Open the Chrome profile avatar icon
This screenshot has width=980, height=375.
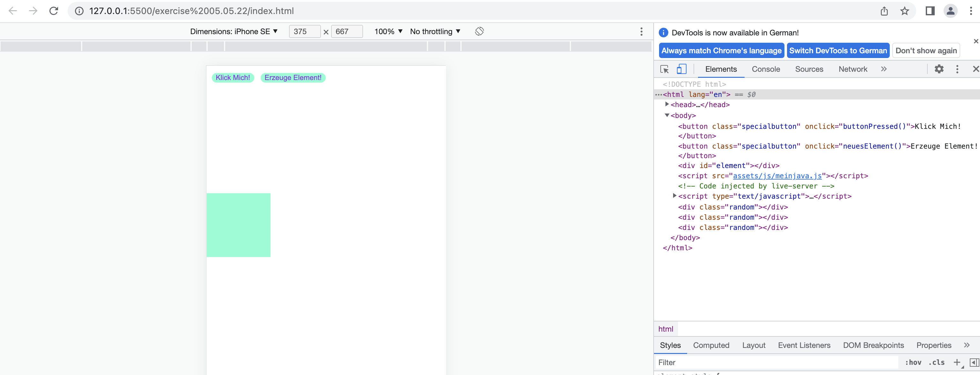pyautogui.click(x=950, y=11)
